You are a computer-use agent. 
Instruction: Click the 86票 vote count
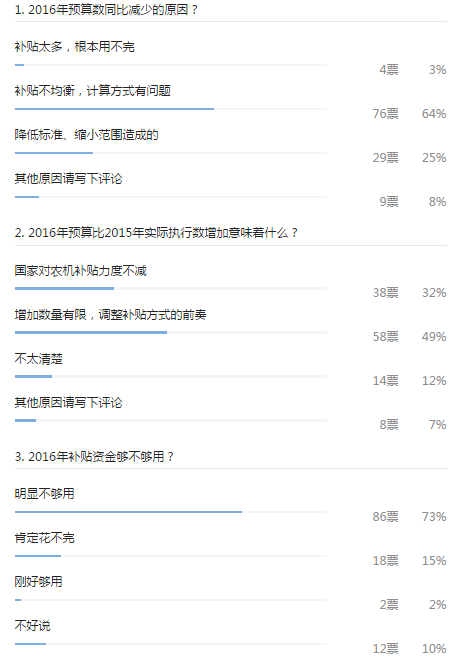(x=385, y=516)
